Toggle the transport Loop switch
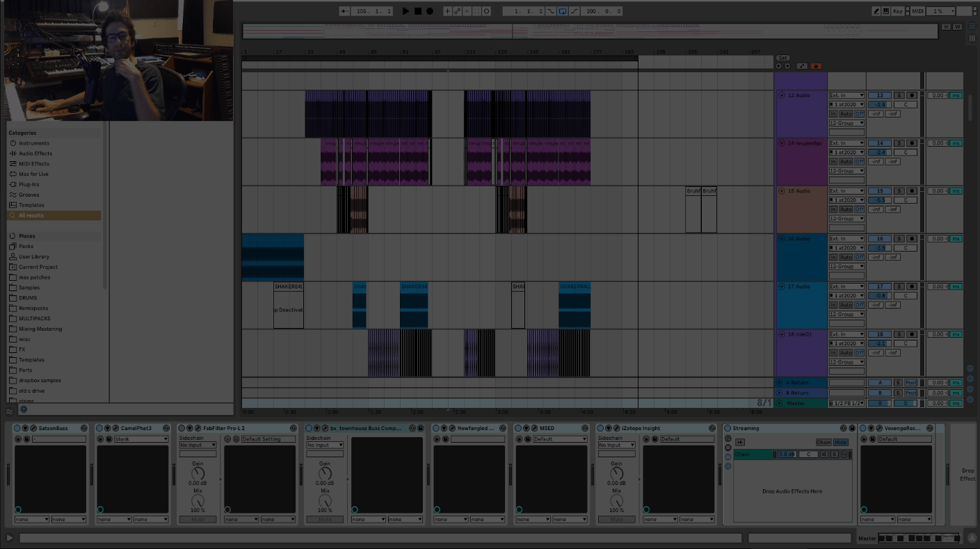The height and width of the screenshot is (549, 980). point(562,11)
